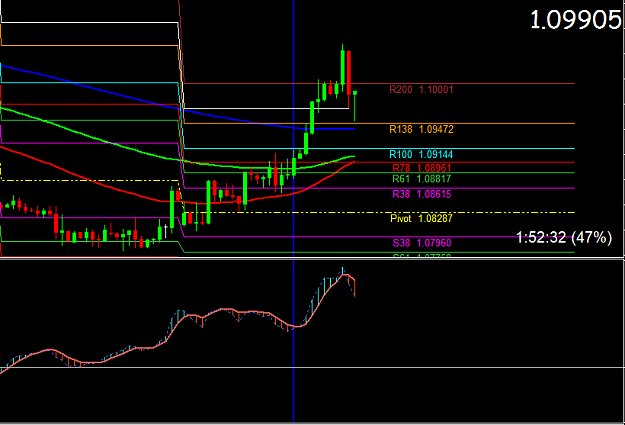Select the R200 1.10001 level label

point(421,89)
